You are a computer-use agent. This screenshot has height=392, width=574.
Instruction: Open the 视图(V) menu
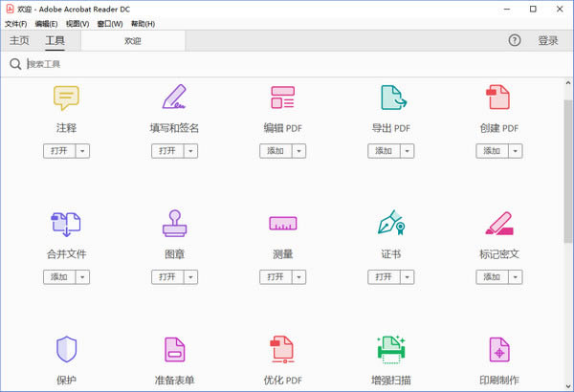77,24
